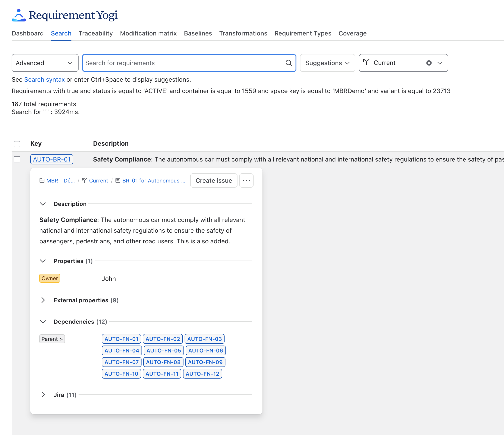Open the MBR - Dé... space breadcrumb
This screenshot has height=435, width=504.
pyautogui.click(x=60, y=180)
